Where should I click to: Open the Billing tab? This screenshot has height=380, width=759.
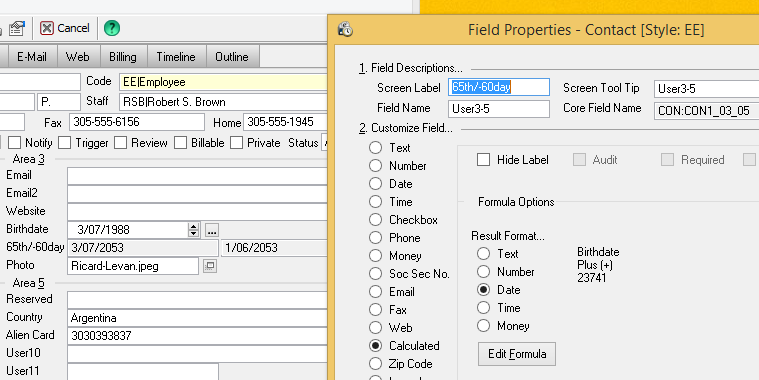[x=122, y=57]
